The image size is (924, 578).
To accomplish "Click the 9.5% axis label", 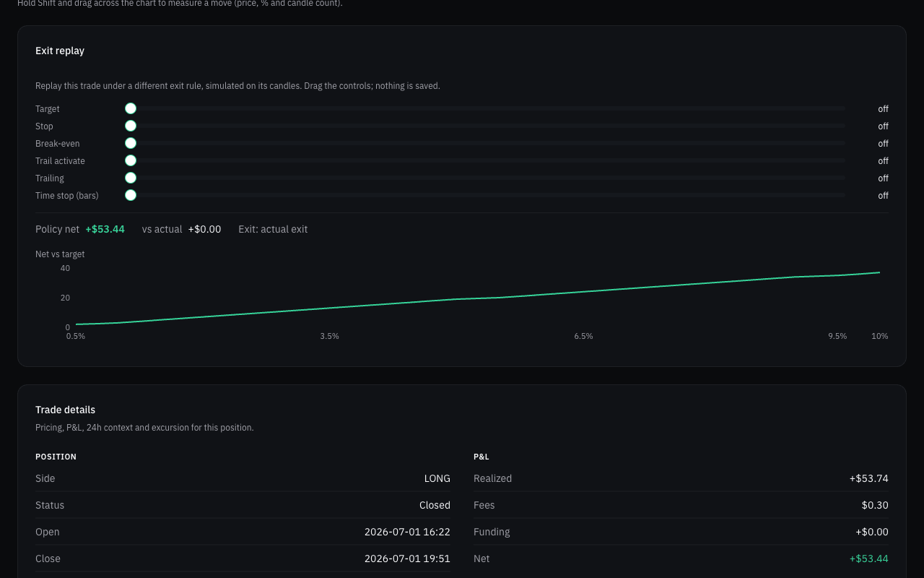I will pyautogui.click(x=837, y=336).
